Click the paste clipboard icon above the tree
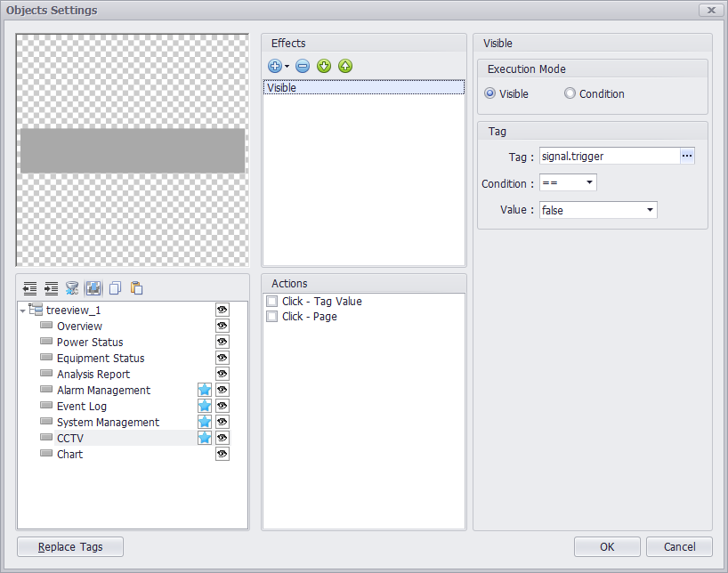Screen dimensions: 728x573 tap(136, 288)
